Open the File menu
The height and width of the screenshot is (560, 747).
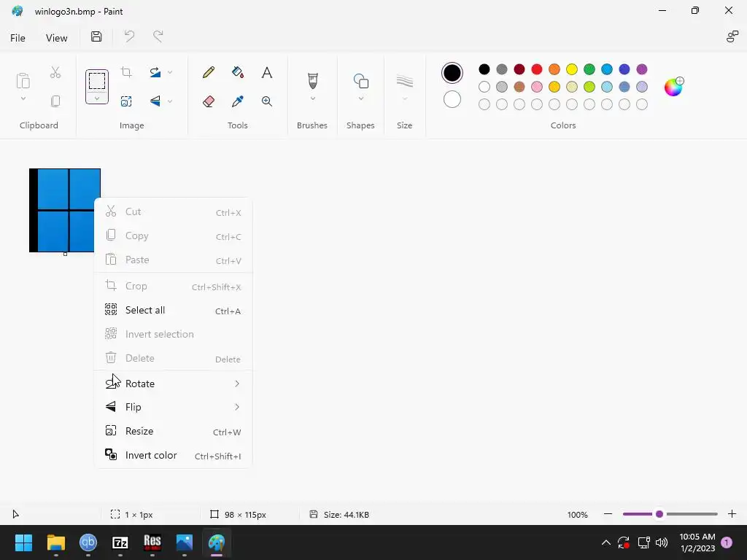coord(18,38)
